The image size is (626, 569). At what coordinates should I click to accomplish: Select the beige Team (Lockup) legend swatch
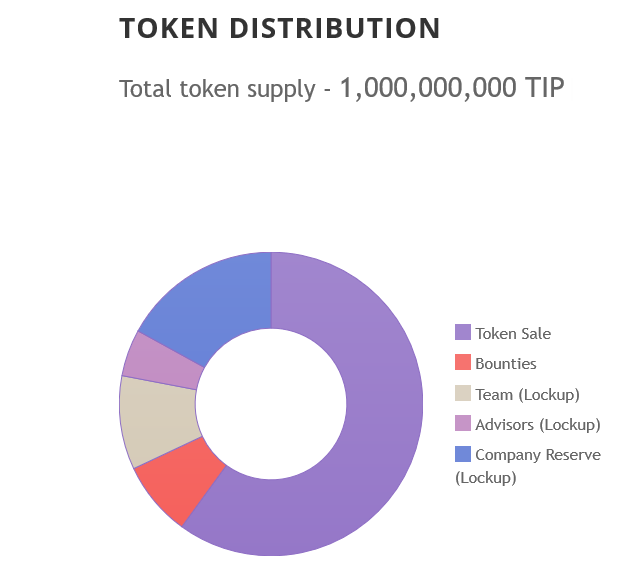pyautogui.click(x=462, y=394)
